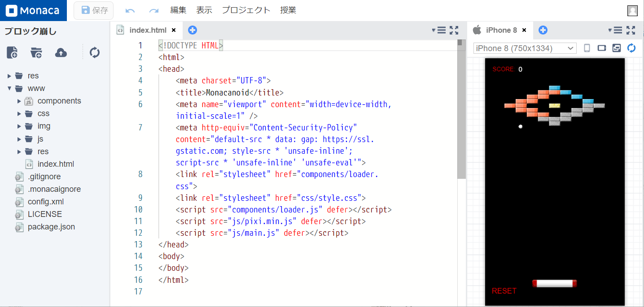Reload the iPhone 8 preview
Screen dimensions: 644x307
coord(631,48)
